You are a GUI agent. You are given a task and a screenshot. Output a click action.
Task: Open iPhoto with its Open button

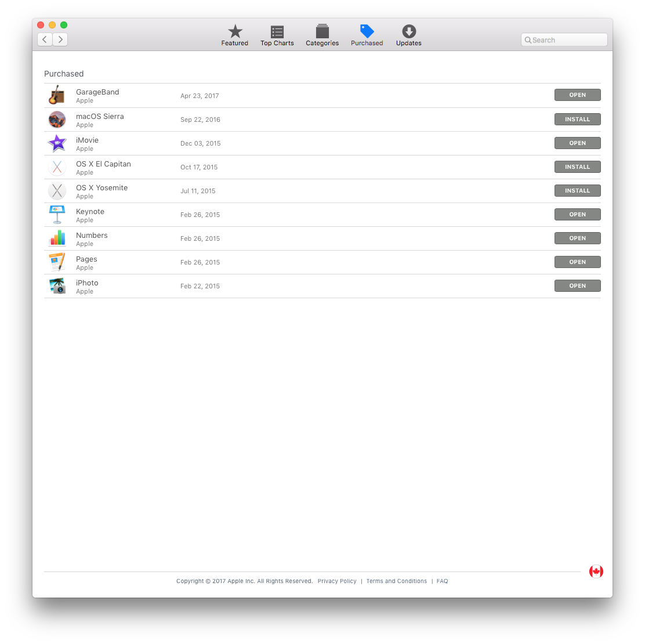[577, 286]
